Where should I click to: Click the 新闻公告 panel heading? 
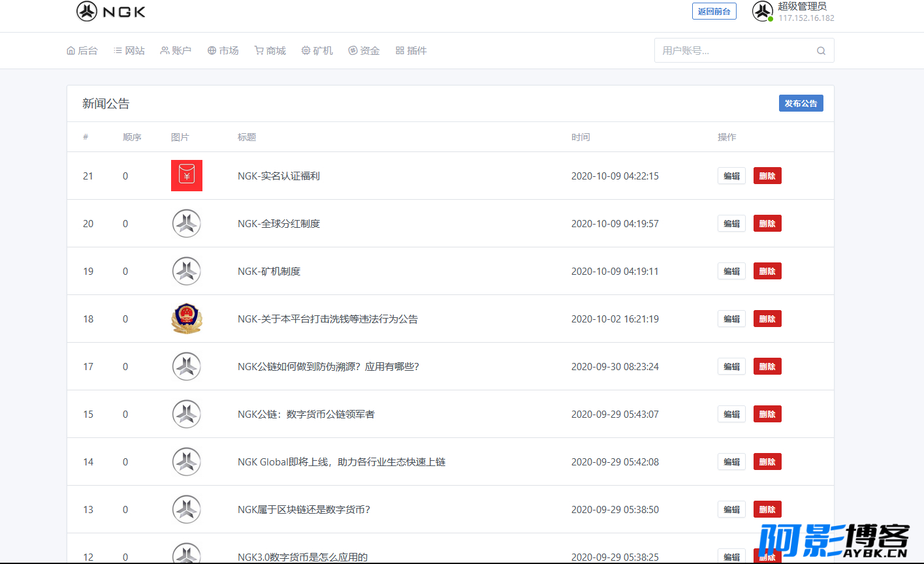click(106, 103)
